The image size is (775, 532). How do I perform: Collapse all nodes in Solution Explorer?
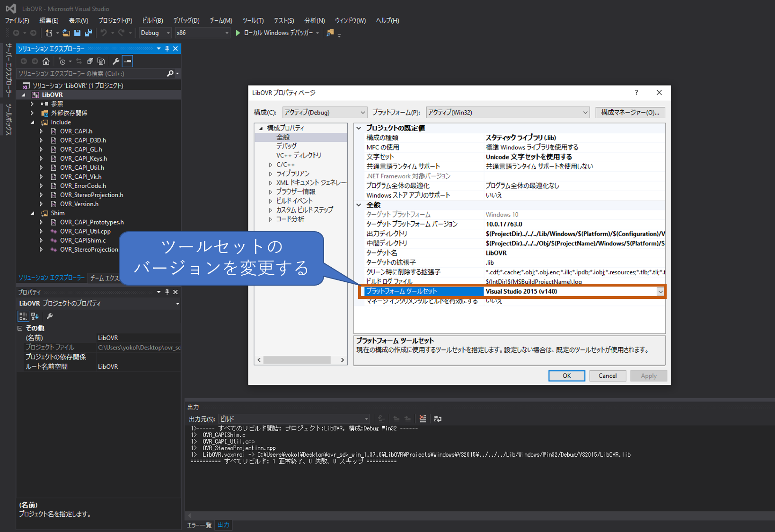[90, 61]
